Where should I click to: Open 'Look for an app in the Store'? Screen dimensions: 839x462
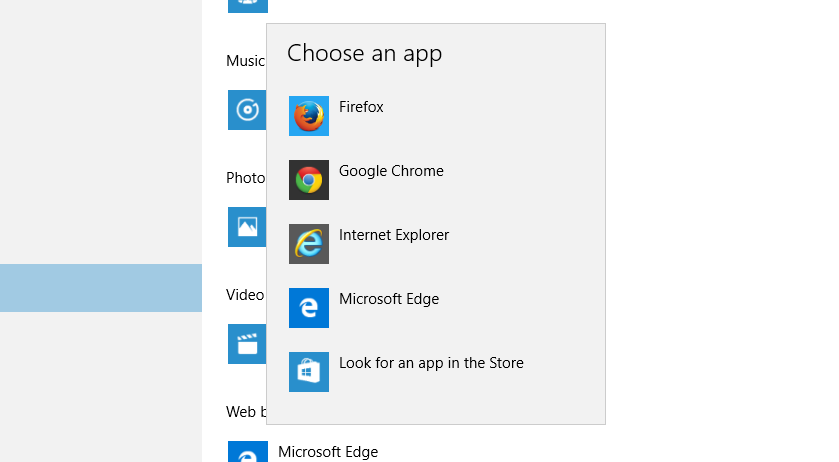[431, 363]
